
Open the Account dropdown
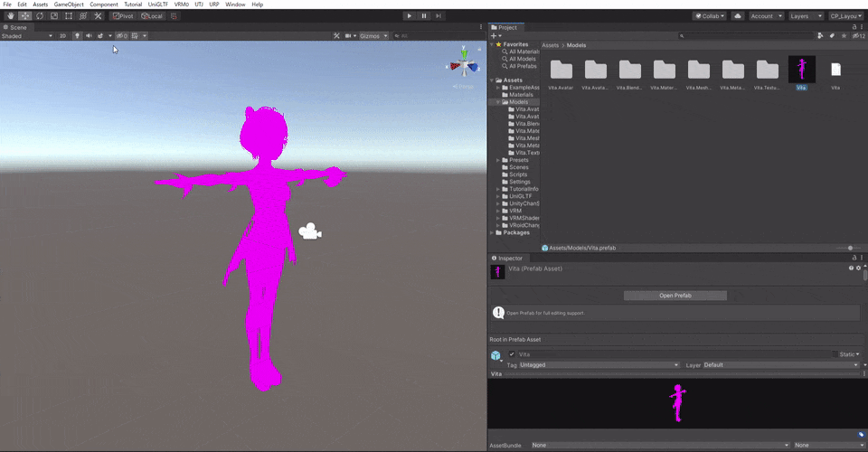(x=766, y=16)
